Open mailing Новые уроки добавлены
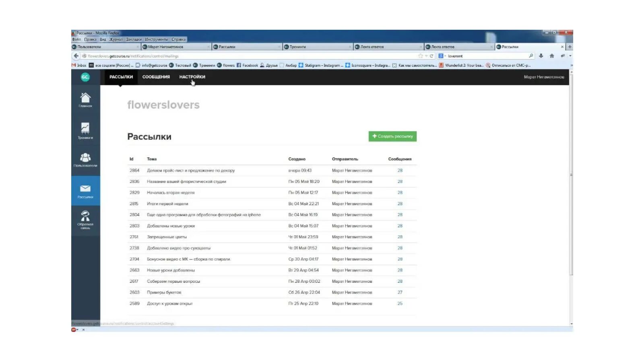 coord(171,270)
